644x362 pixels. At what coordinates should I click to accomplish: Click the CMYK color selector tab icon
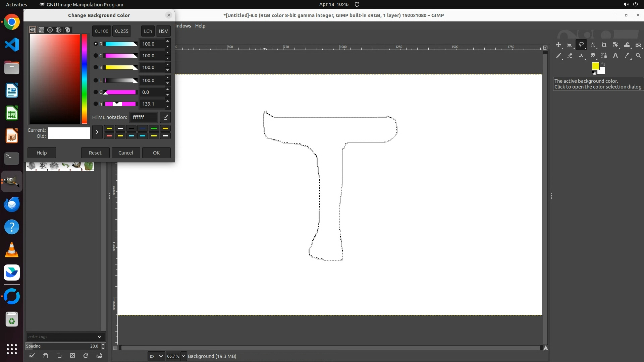41,30
